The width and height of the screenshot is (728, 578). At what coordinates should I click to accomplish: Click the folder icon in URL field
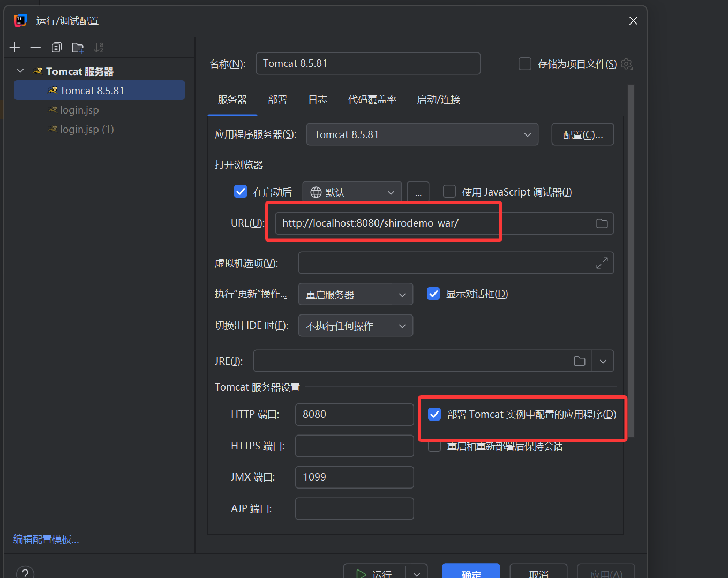602,223
